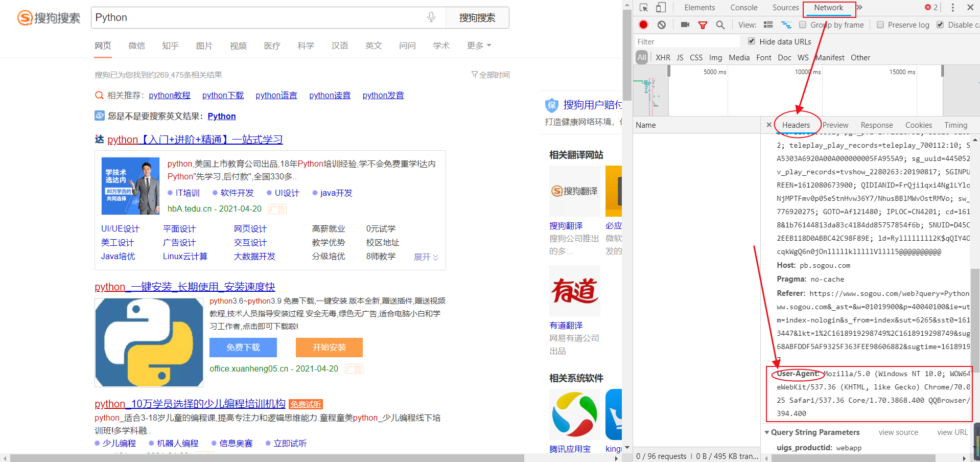Click the 搜狗翻译 site thumbnail
Viewport: 980px width, 462px height.
coord(575,191)
